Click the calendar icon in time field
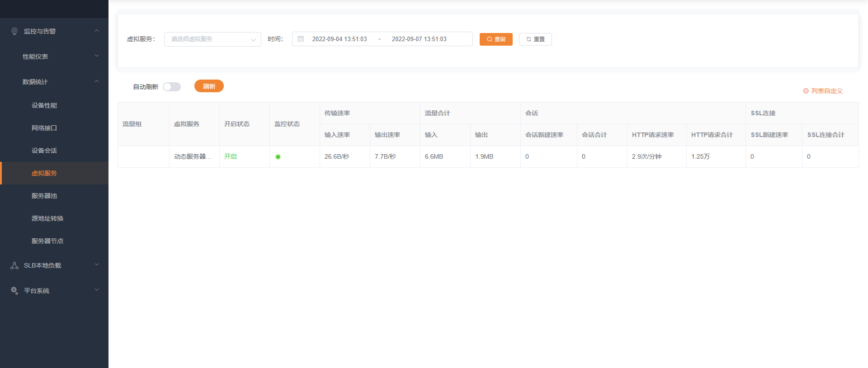Viewport: 868px width, 368px height. 301,39
